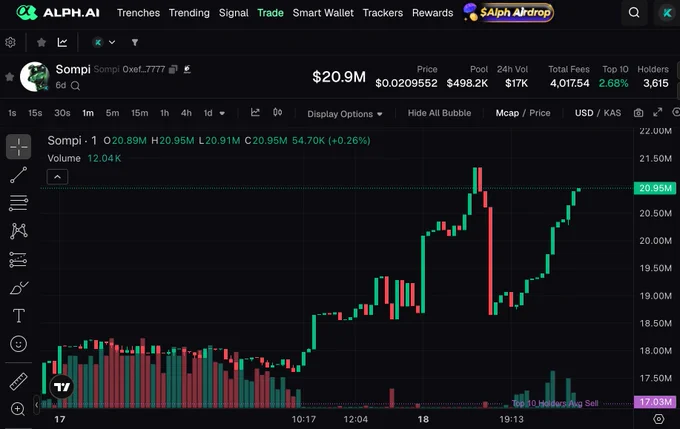Open favorites star in sub-toolbar
This screenshot has width=680, height=429.
[41, 43]
